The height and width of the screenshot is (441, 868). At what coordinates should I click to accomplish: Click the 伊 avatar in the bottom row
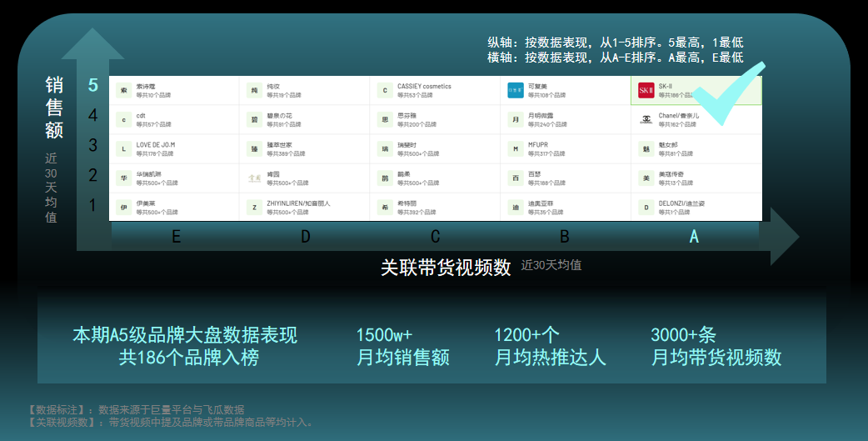click(x=123, y=208)
